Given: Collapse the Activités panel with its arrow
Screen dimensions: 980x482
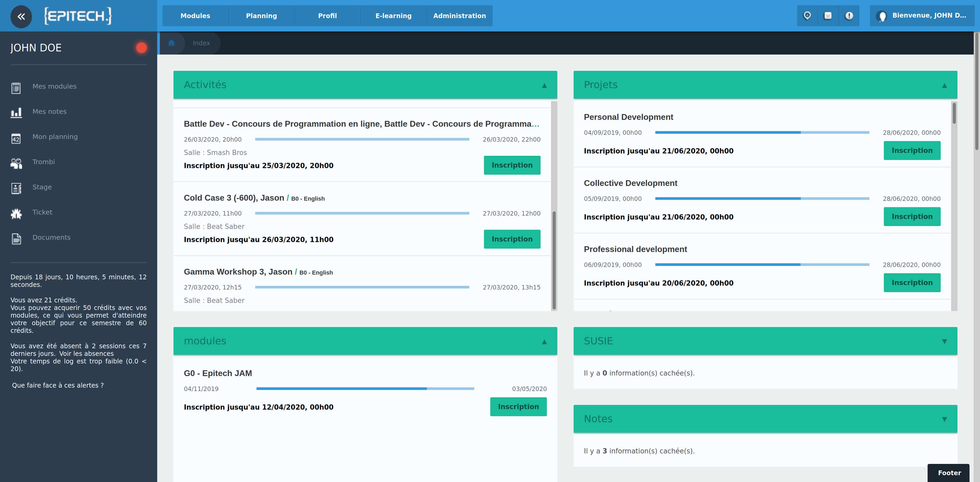Looking at the screenshot, I should pos(544,85).
